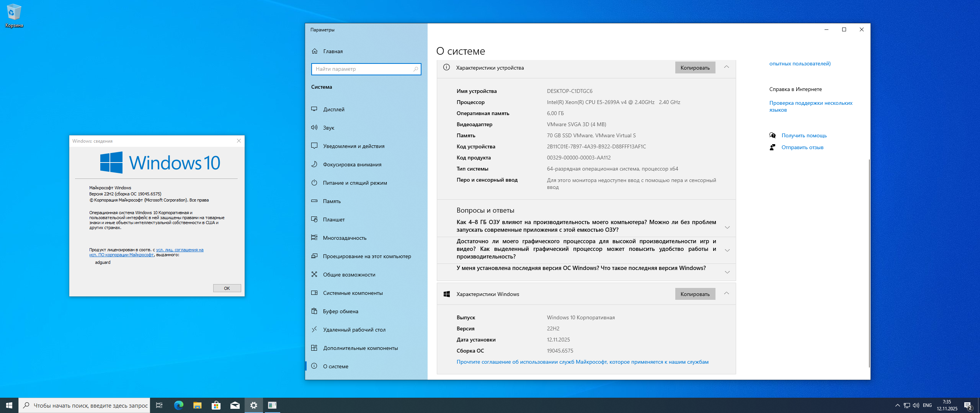This screenshot has height=413, width=980.
Task: Open Sound settings speaker icon
Action: (x=314, y=127)
